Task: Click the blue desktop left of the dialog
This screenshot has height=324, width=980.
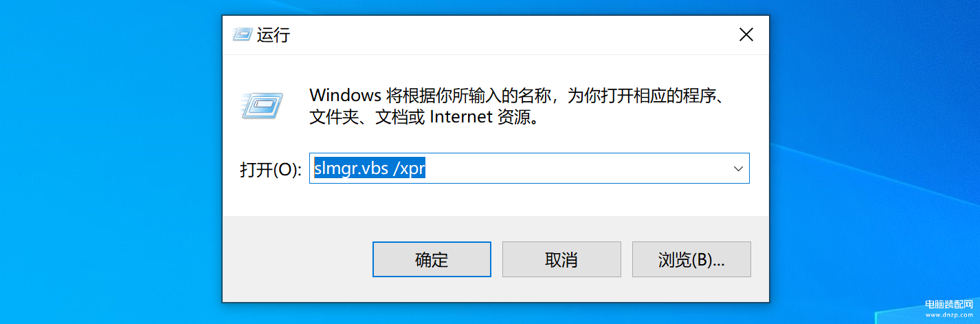Action: point(110,162)
